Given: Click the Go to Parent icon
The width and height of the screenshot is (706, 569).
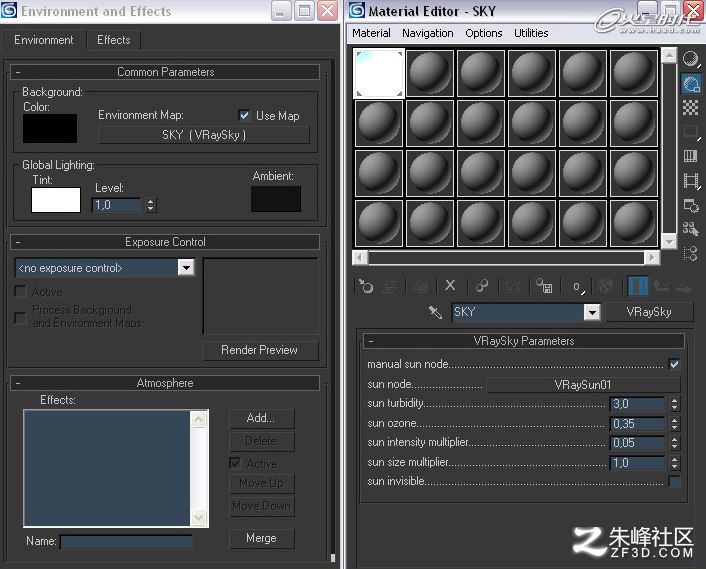Looking at the screenshot, I should pos(661,286).
